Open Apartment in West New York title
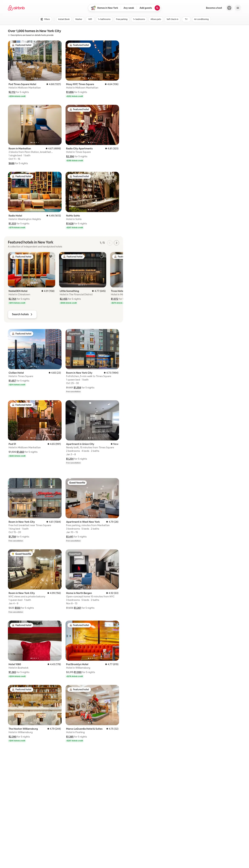 tap(83, 522)
